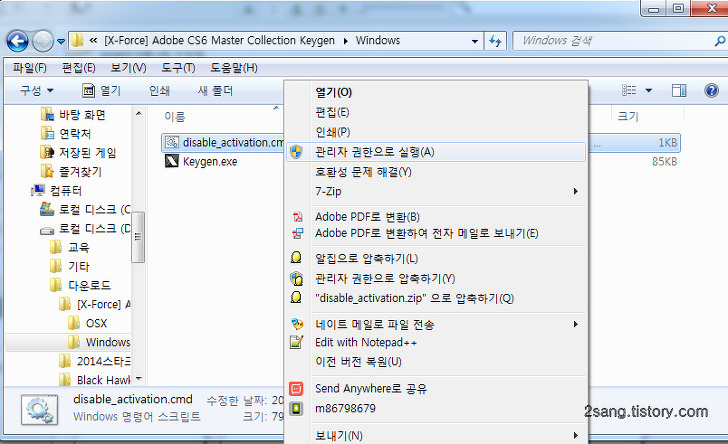Expand the address bar history dropdown

[474, 41]
